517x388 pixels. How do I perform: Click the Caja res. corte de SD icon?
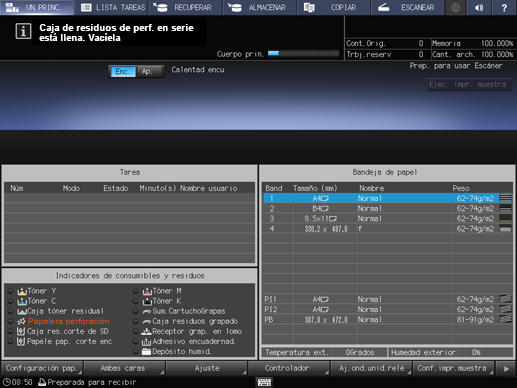(21, 331)
